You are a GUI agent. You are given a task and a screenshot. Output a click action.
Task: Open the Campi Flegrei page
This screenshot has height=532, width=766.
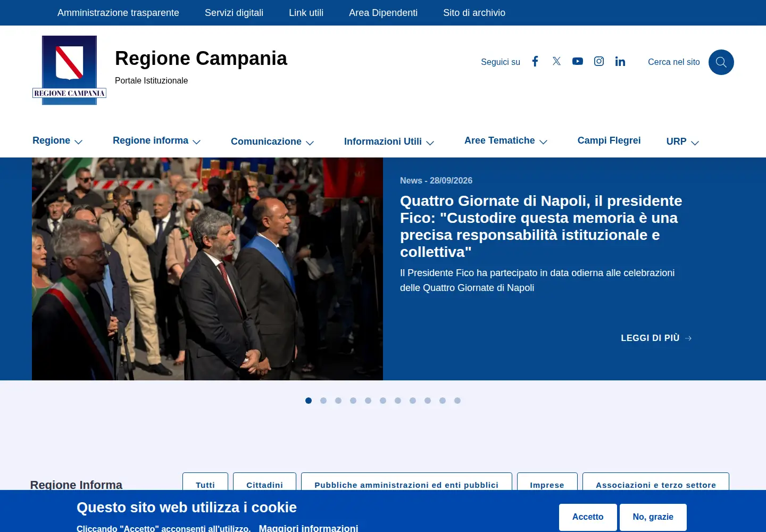click(x=609, y=140)
